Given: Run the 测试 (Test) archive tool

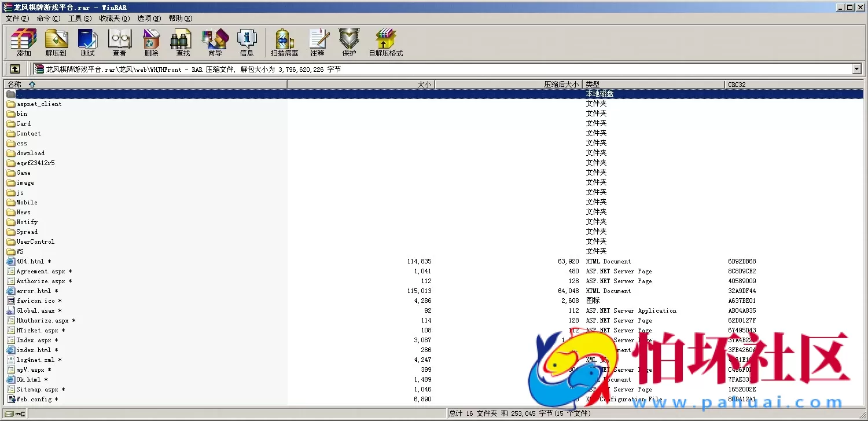Looking at the screenshot, I should pyautogui.click(x=87, y=43).
